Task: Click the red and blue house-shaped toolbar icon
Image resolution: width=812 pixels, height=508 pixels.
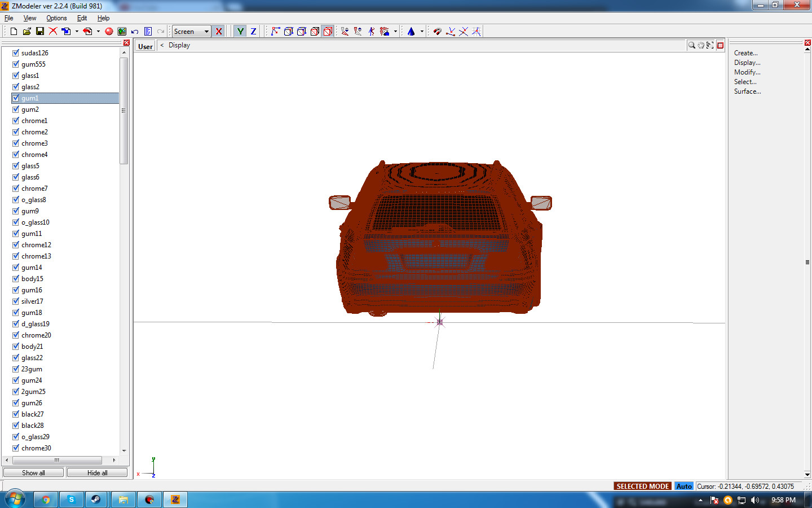Action: coord(385,32)
